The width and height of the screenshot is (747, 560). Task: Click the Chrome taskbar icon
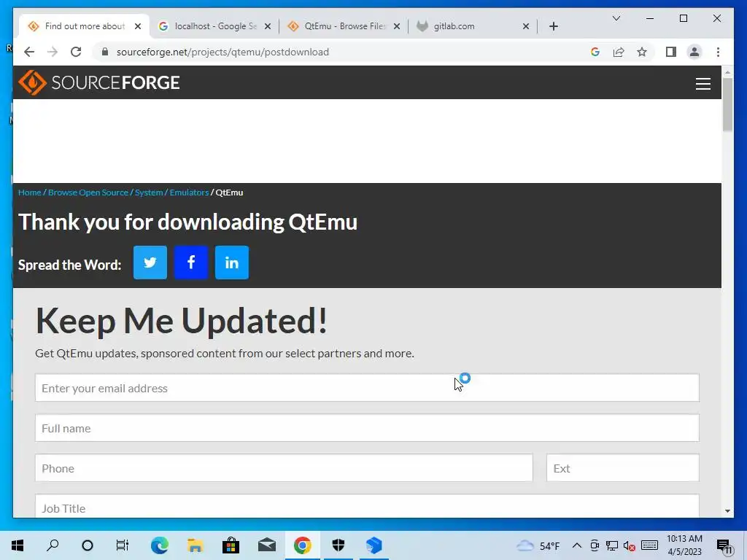coord(303,545)
